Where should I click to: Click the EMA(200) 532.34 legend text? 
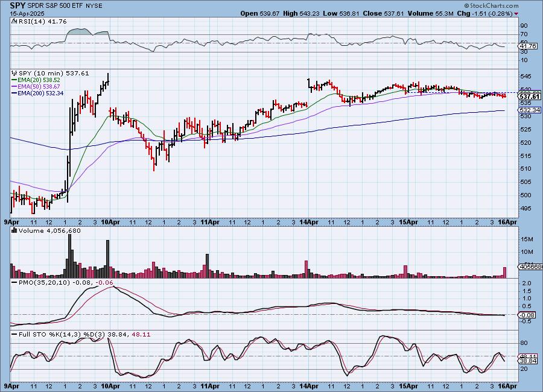[40, 93]
